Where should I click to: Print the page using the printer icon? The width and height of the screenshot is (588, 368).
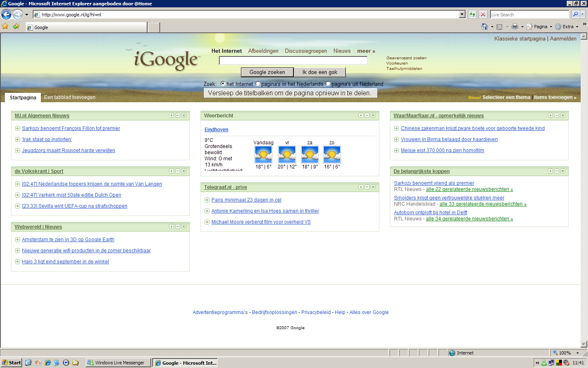(515, 27)
